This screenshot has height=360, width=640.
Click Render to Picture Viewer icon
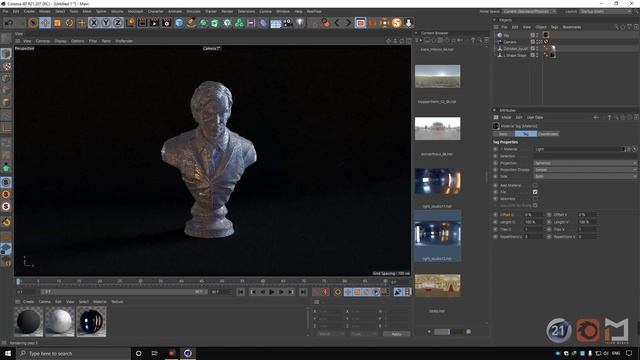click(154, 23)
